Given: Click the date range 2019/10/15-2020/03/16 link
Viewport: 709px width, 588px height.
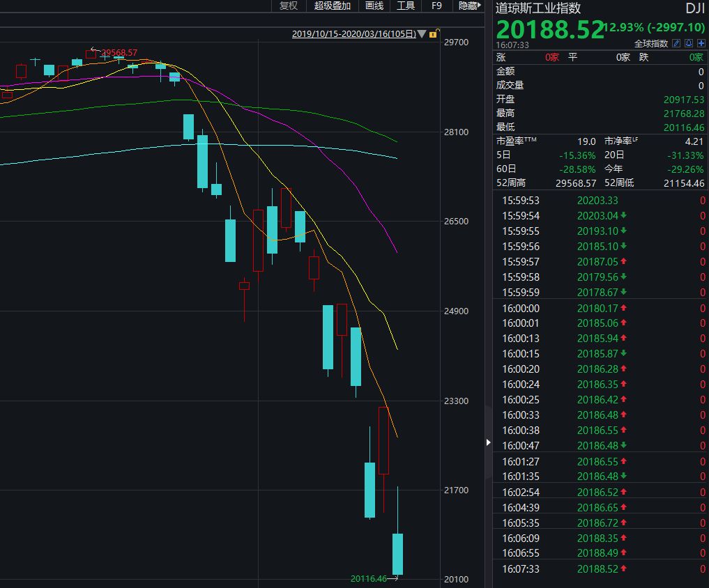Looking at the screenshot, I should pyautogui.click(x=354, y=34).
